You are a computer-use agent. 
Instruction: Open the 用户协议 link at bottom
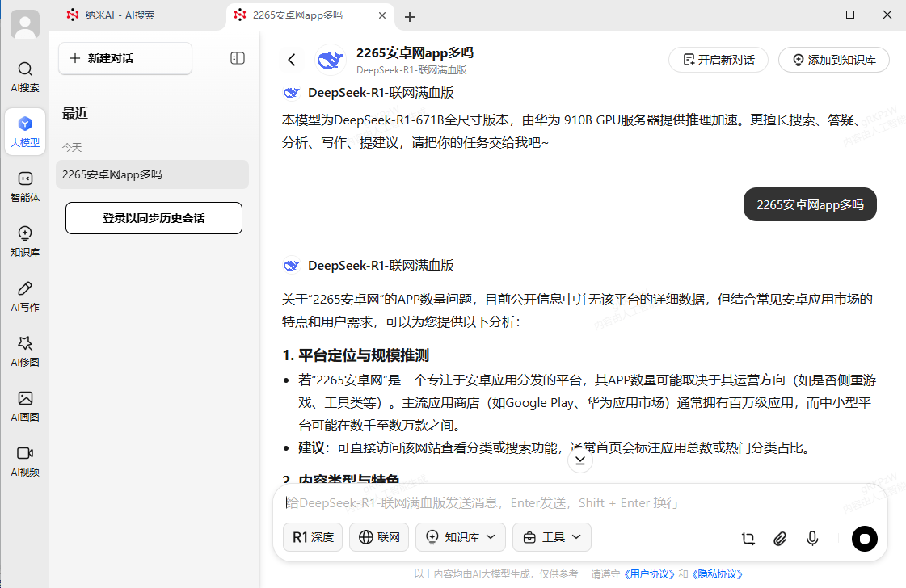point(649,573)
